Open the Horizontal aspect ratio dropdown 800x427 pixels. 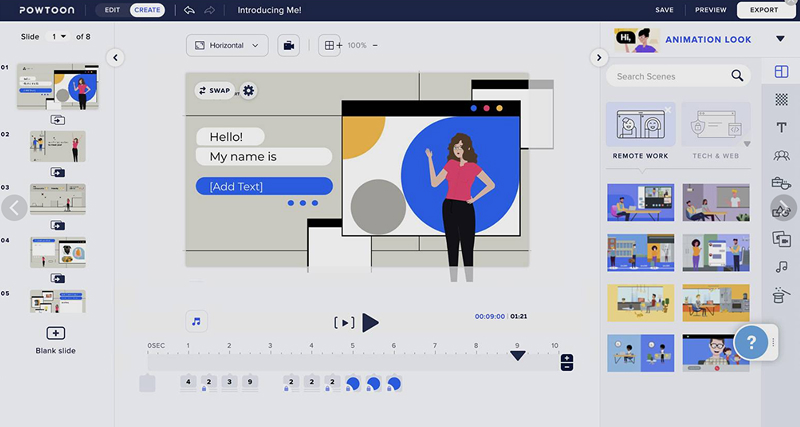pos(227,45)
